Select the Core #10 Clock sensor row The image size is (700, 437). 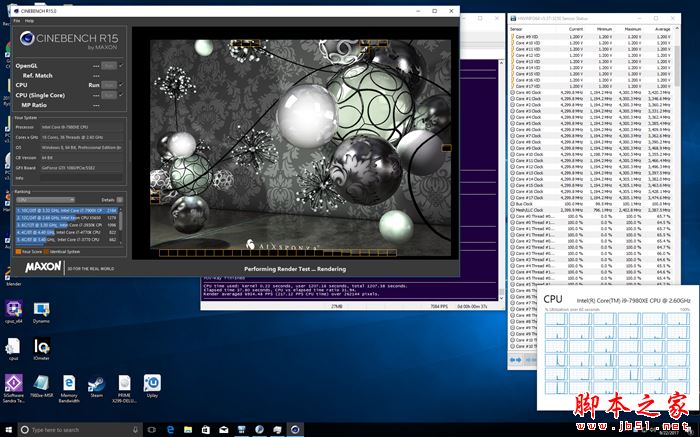[591, 154]
